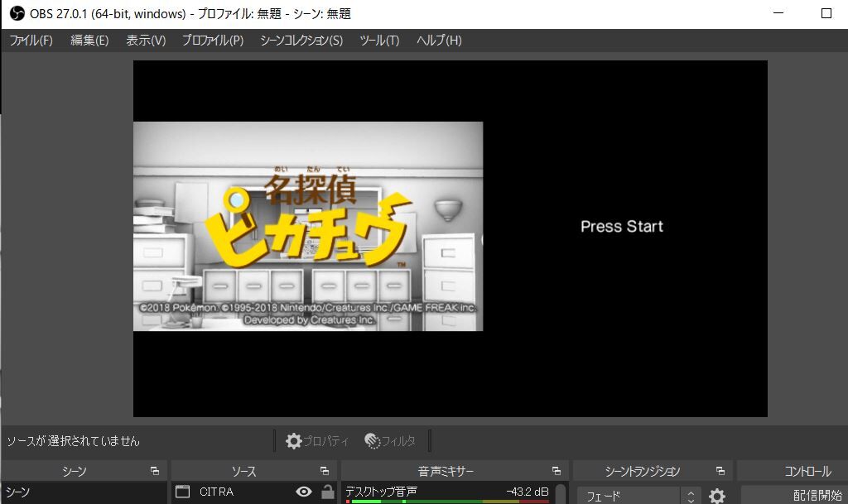Image resolution: width=848 pixels, height=504 pixels.
Task: Open the ツール(T) menu
Action: [x=379, y=41]
